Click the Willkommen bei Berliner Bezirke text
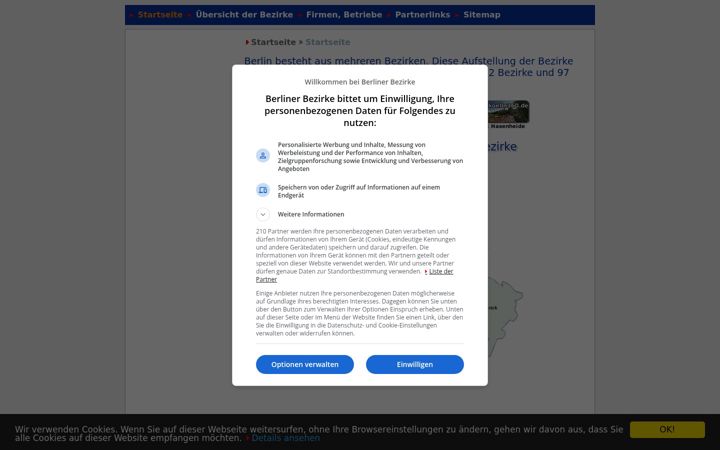Viewport: 720px width, 450px height. 360,82
